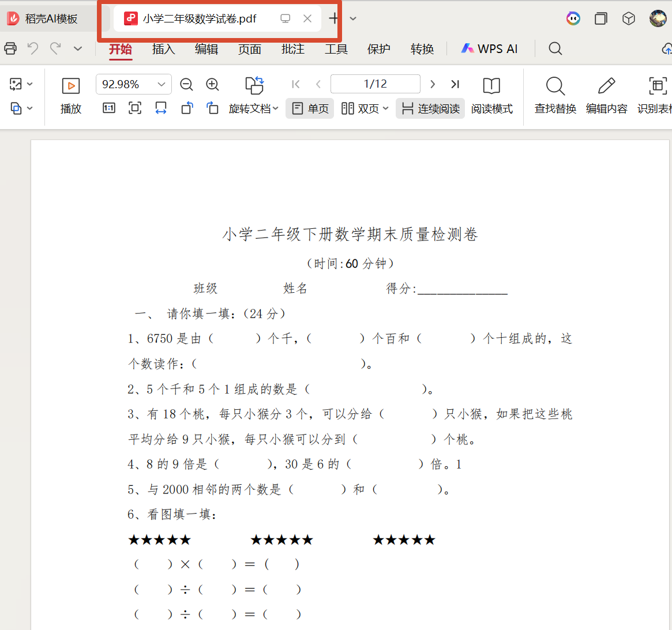Go to the previous page

point(318,84)
